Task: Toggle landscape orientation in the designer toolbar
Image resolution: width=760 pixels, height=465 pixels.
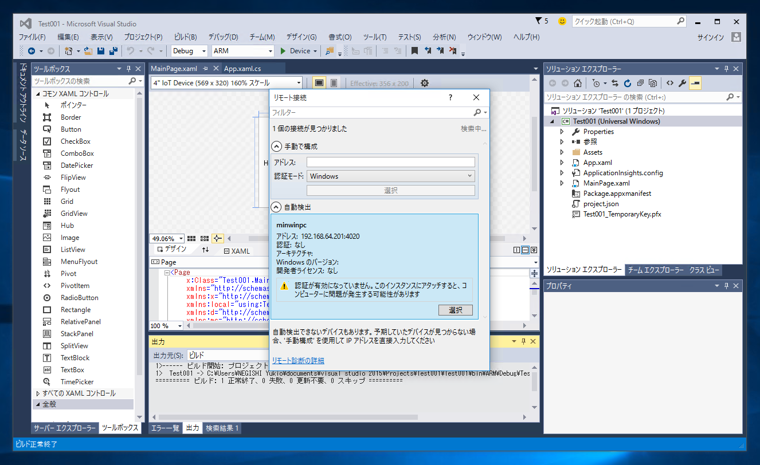Action: (319, 83)
